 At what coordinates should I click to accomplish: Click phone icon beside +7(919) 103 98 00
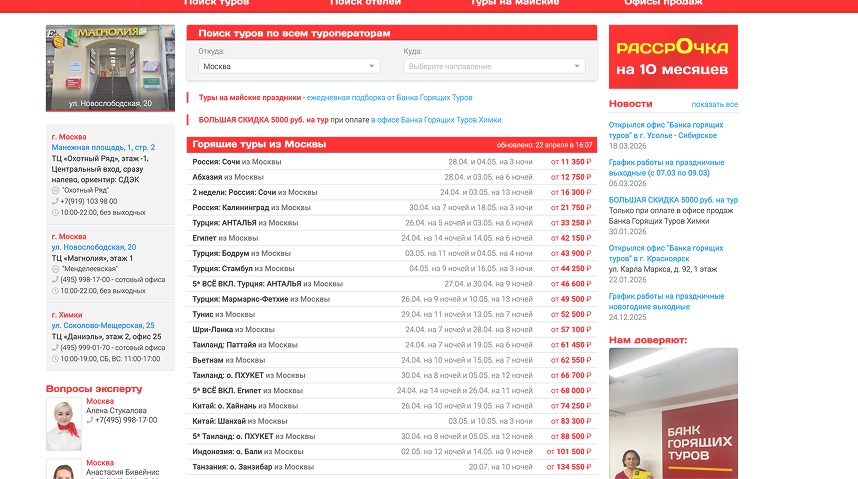coord(55,201)
